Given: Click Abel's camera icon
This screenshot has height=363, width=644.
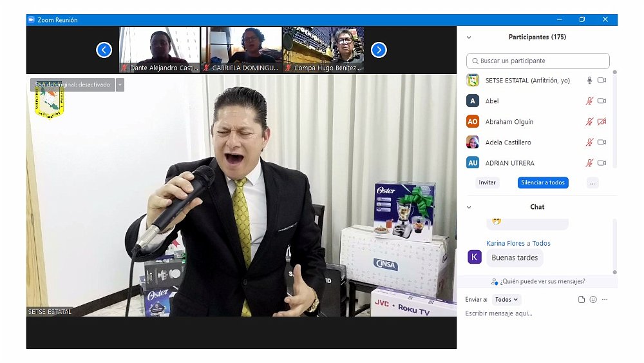Looking at the screenshot, I should (601, 101).
